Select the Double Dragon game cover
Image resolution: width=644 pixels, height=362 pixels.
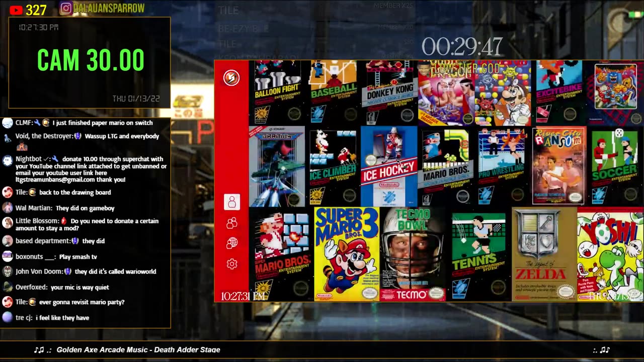point(446,94)
